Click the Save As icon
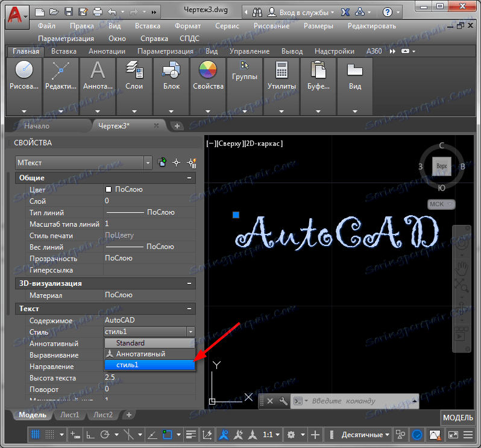The height and width of the screenshot is (448, 481). (83, 12)
